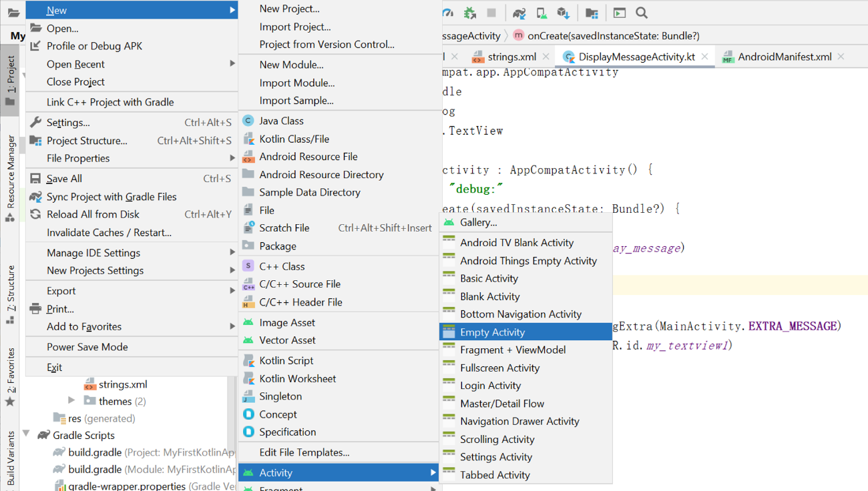Select Basic Activity in the submenu
Screen dimensions: 868x491
(x=525, y=278)
